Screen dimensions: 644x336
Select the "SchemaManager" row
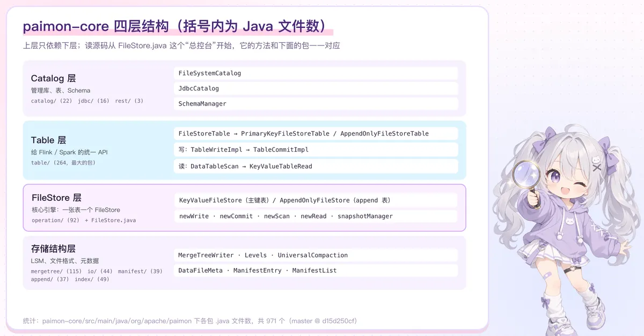(316, 103)
